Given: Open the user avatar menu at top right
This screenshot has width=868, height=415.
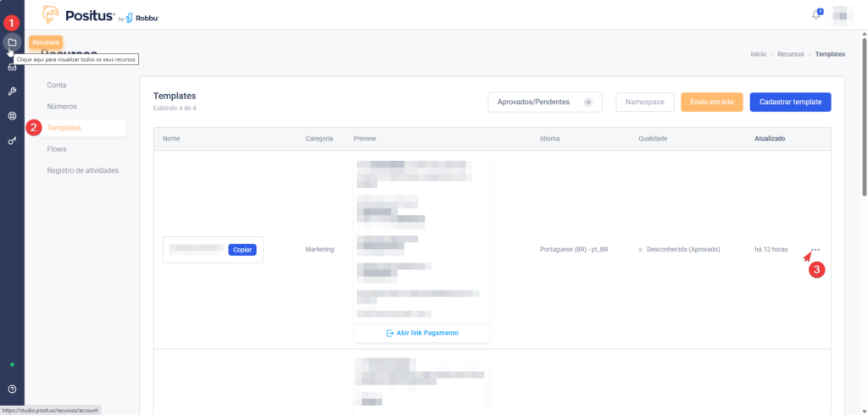Looking at the screenshot, I should [842, 14].
